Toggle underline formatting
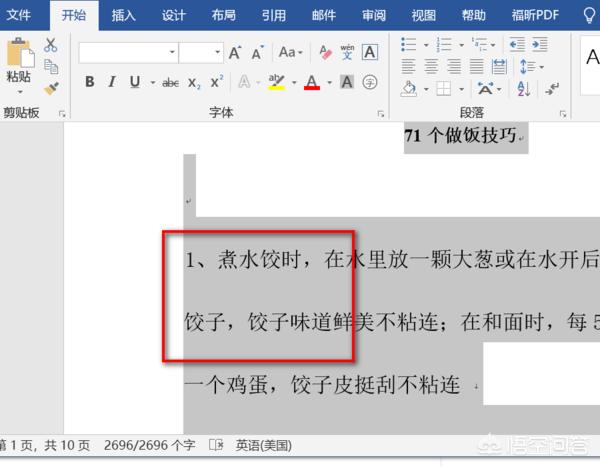The height and width of the screenshot is (467, 600). coord(135,82)
